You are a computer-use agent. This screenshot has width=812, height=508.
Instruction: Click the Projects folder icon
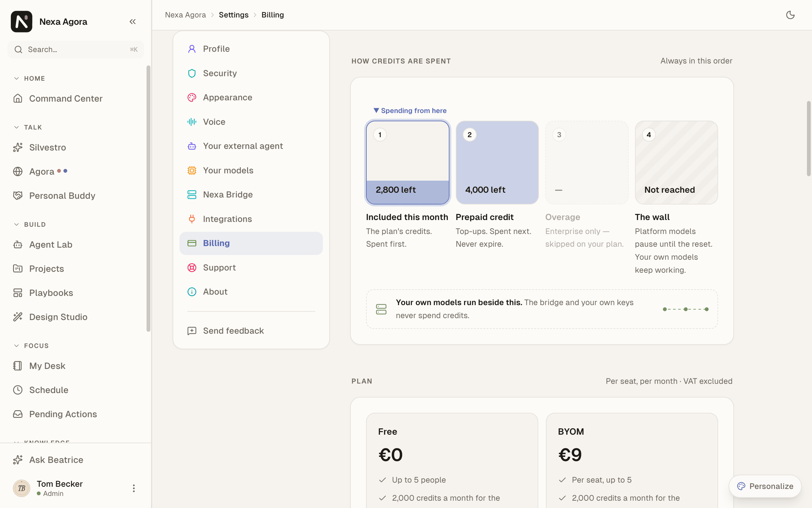(18, 269)
